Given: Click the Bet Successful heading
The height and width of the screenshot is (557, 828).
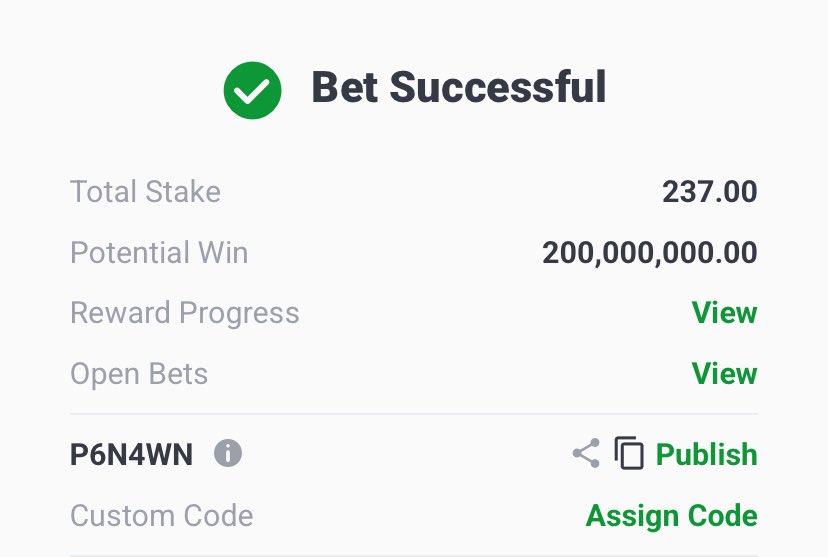Looking at the screenshot, I should click(458, 87).
